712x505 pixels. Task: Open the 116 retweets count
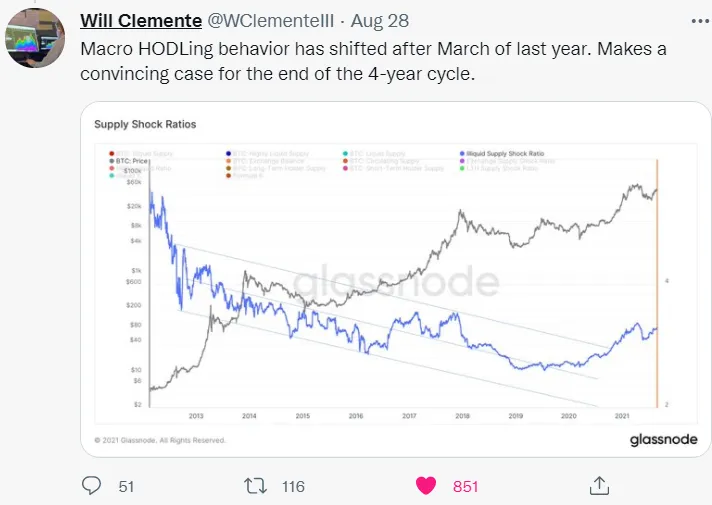click(x=293, y=486)
